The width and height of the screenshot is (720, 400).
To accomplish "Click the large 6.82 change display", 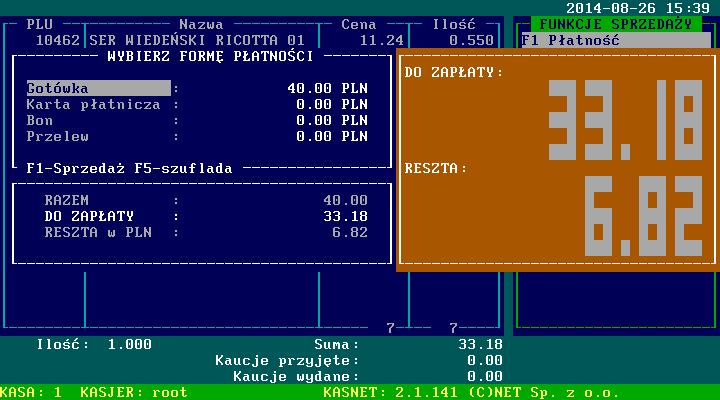I will click(x=643, y=216).
